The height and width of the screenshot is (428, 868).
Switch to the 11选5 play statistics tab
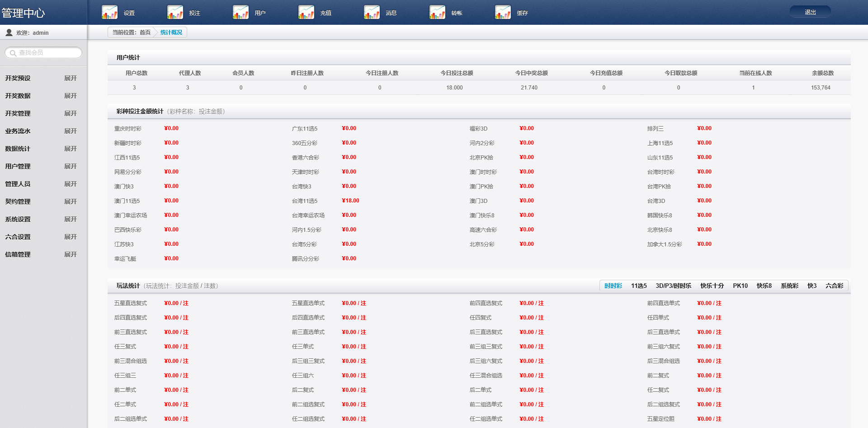pos(639,286)
